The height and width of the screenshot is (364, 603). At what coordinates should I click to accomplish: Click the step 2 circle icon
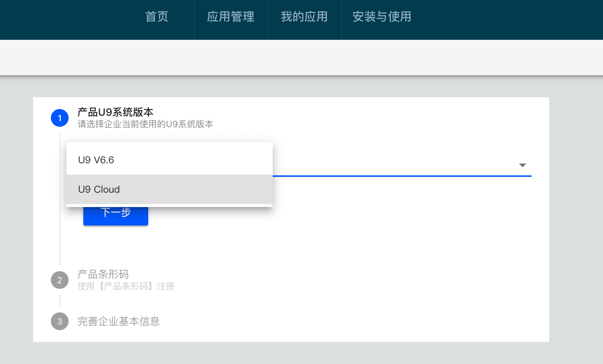(60, 280)
